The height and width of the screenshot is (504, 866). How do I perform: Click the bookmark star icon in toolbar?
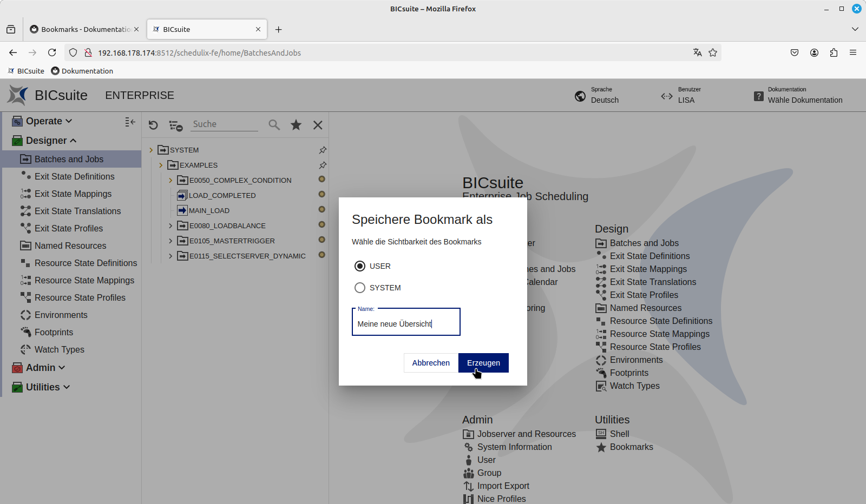(296, 125)
